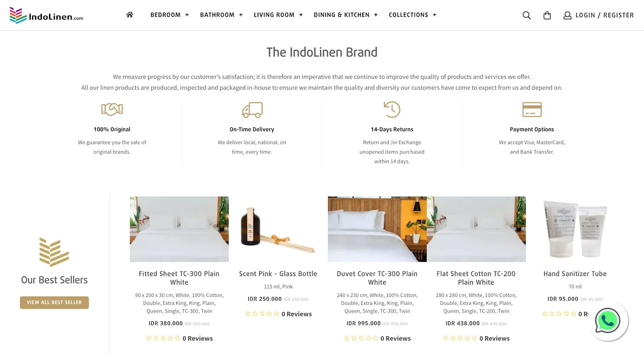Click the home icon in the navbar

(130, 14)
